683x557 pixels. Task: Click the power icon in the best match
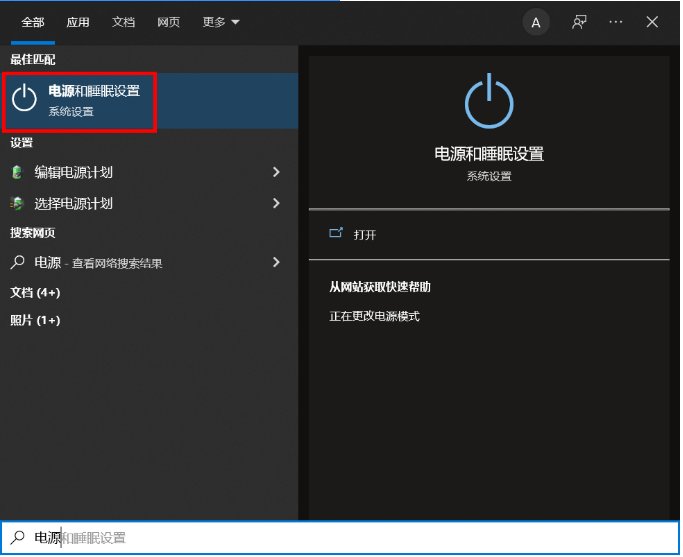24,98
